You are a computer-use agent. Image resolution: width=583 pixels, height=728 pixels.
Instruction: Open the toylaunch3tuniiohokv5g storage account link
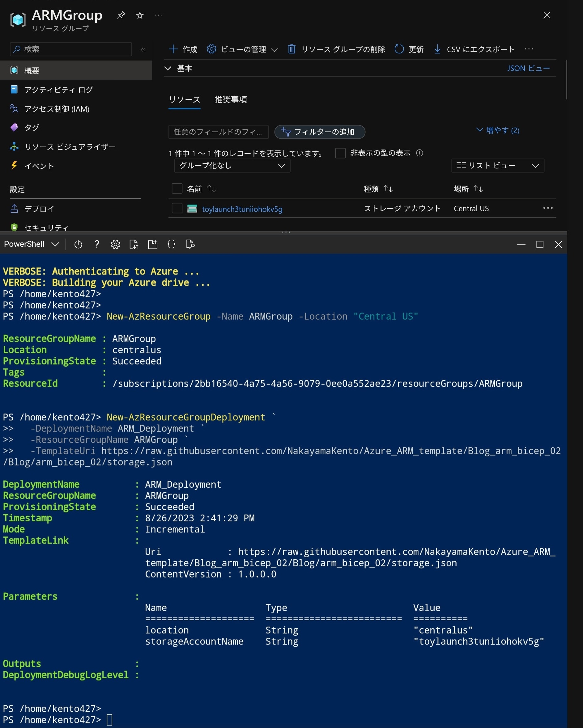coord(242,209)
